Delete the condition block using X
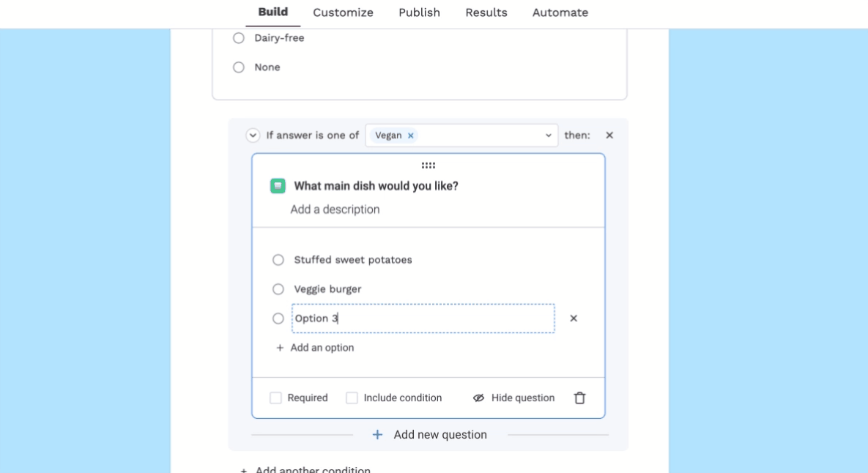 pos(609,135)
